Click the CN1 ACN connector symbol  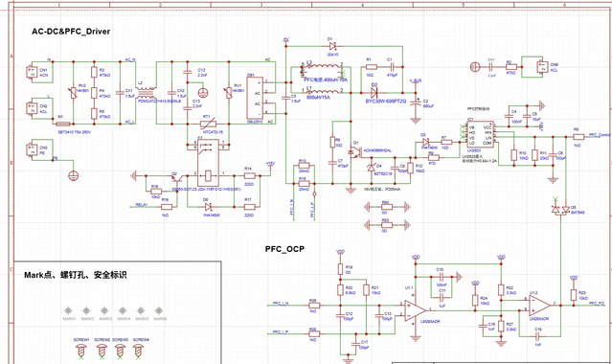32,72
